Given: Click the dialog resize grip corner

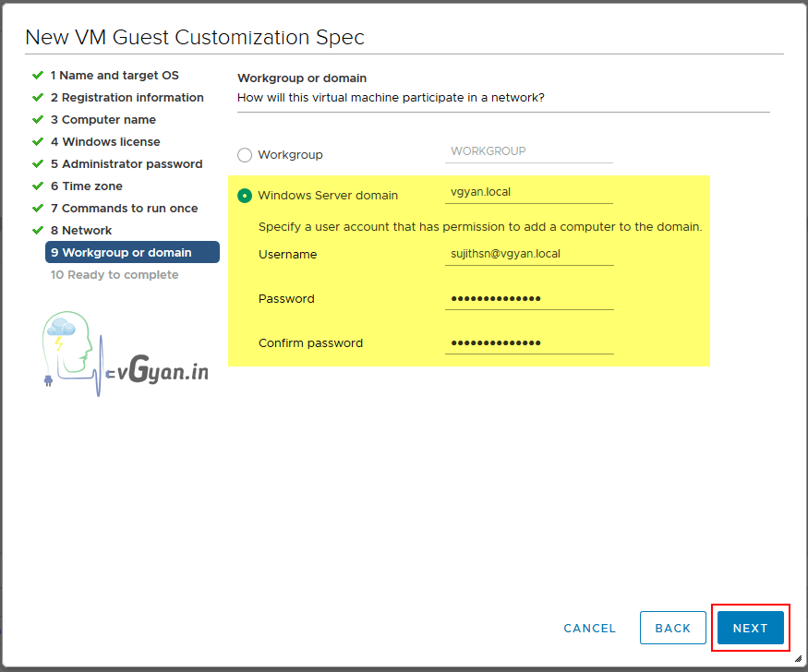Looking at the screenshot, I should click(797, 660).
